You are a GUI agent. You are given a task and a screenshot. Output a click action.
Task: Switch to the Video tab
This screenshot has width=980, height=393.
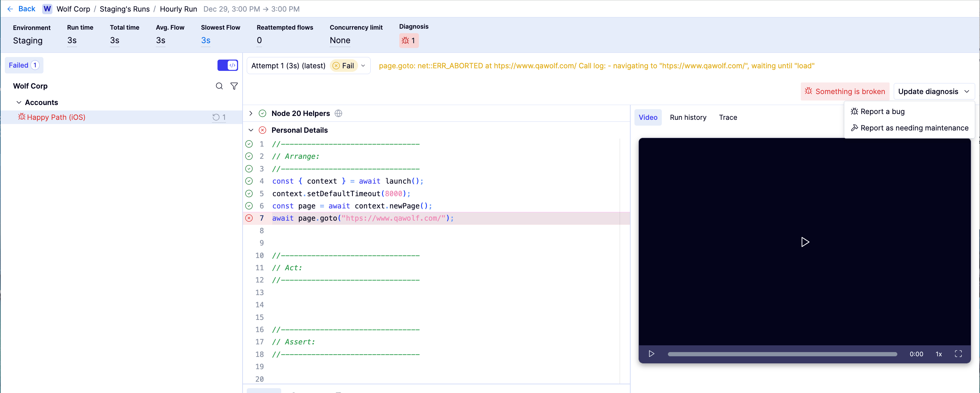(x=648, y=117)
